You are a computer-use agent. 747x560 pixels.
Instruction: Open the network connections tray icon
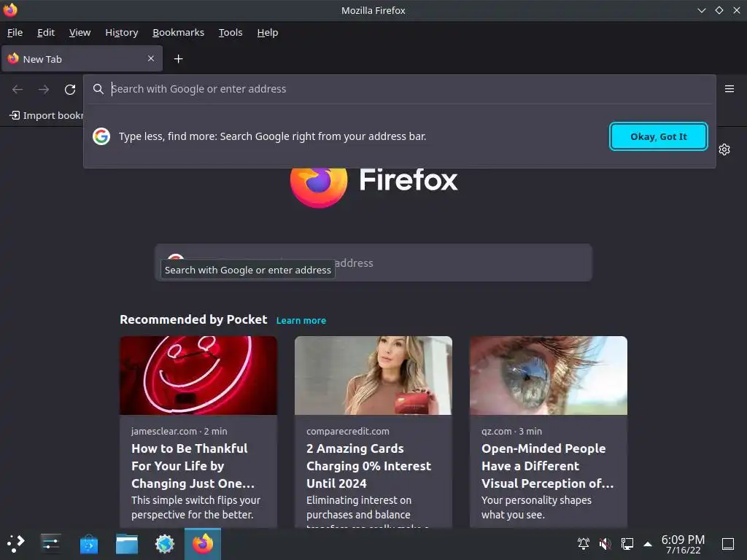pos(627,543)
